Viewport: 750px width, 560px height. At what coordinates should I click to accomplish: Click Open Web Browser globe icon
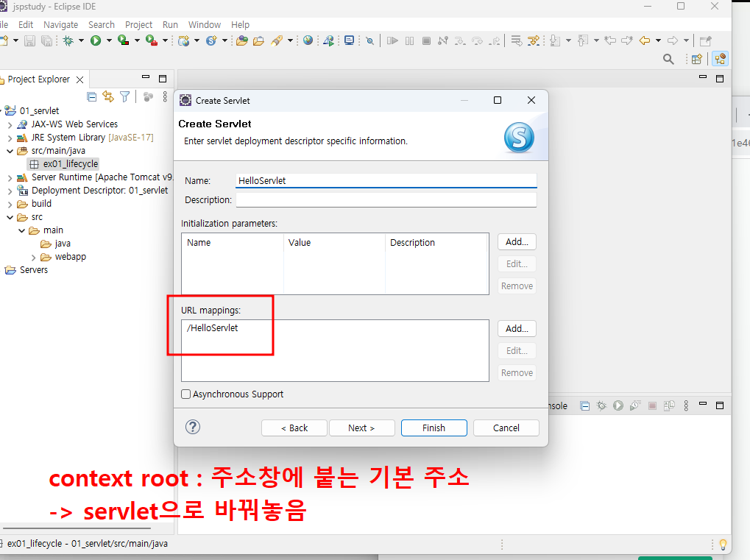(308, 40)
